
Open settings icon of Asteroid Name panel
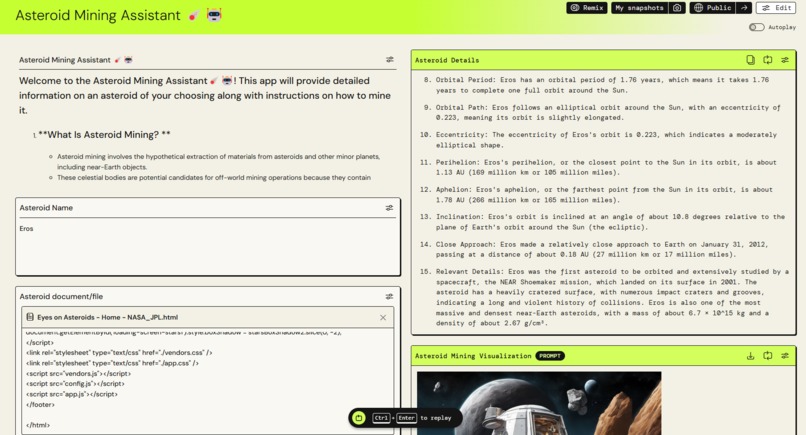point(390,208)
